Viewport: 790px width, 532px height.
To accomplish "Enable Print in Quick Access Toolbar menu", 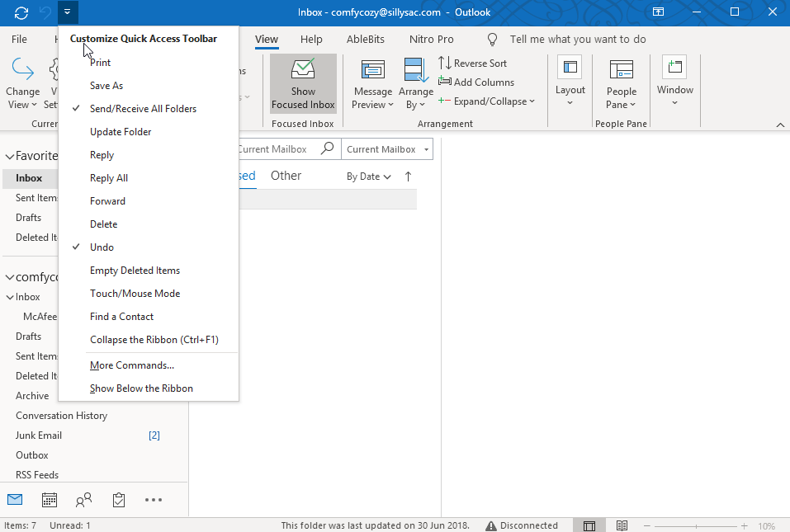I will coord(100,63).
